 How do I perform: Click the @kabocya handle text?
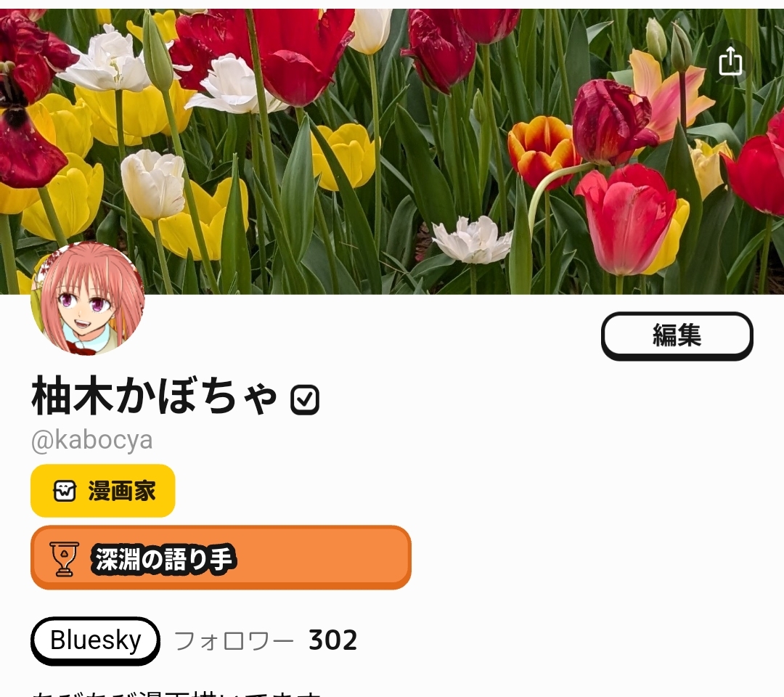click(92, 440)
